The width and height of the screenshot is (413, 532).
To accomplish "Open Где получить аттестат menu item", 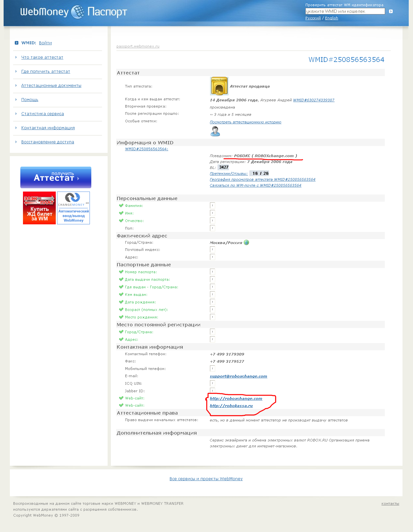I will [x=46, y=72].
